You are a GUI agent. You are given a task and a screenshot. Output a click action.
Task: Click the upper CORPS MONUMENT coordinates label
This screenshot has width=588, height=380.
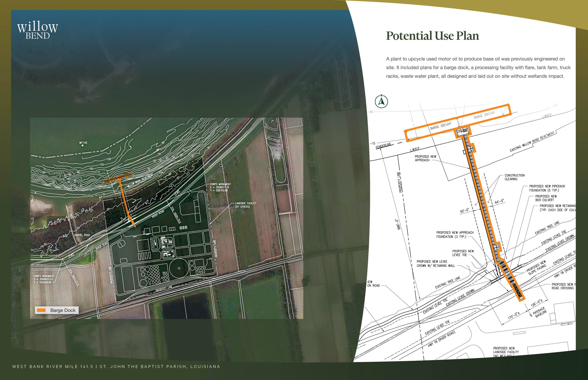220,187
